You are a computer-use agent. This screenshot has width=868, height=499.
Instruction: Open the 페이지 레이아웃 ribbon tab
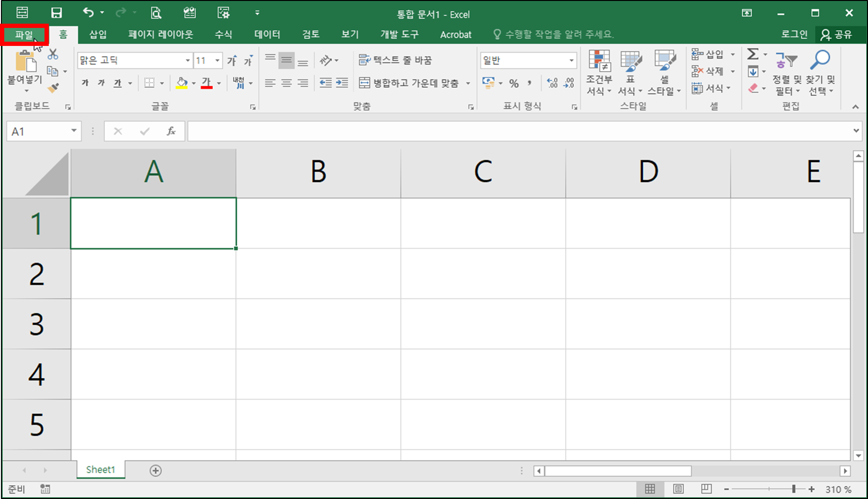pyautogui.click(x=160, y=35)
